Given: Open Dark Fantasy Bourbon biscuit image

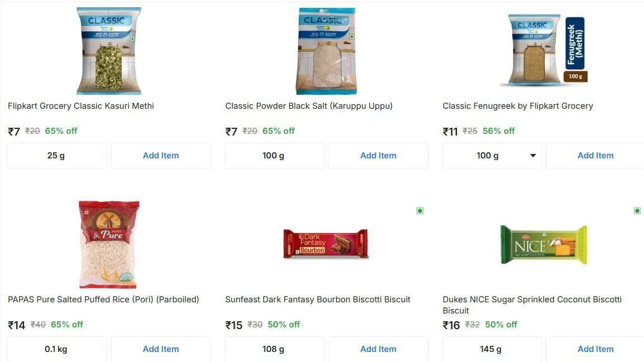Looking at the screenshot, I should click(326, 244).
